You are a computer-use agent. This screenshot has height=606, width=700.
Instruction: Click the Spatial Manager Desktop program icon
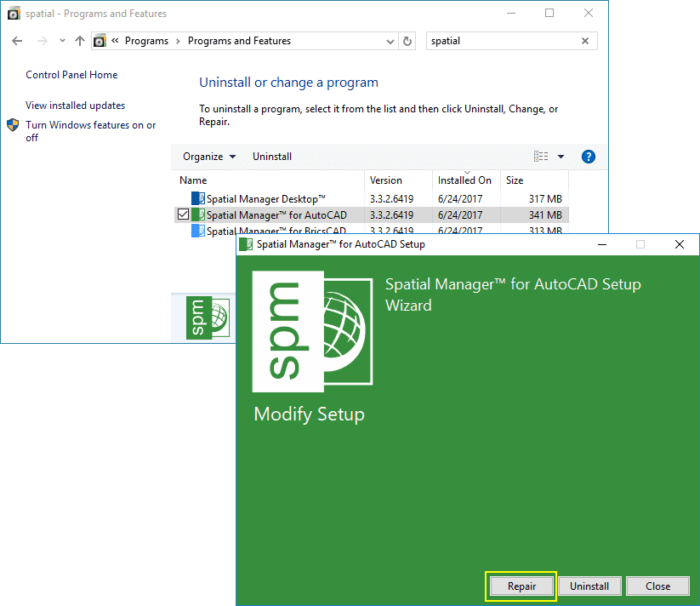(x=198, y=198)
